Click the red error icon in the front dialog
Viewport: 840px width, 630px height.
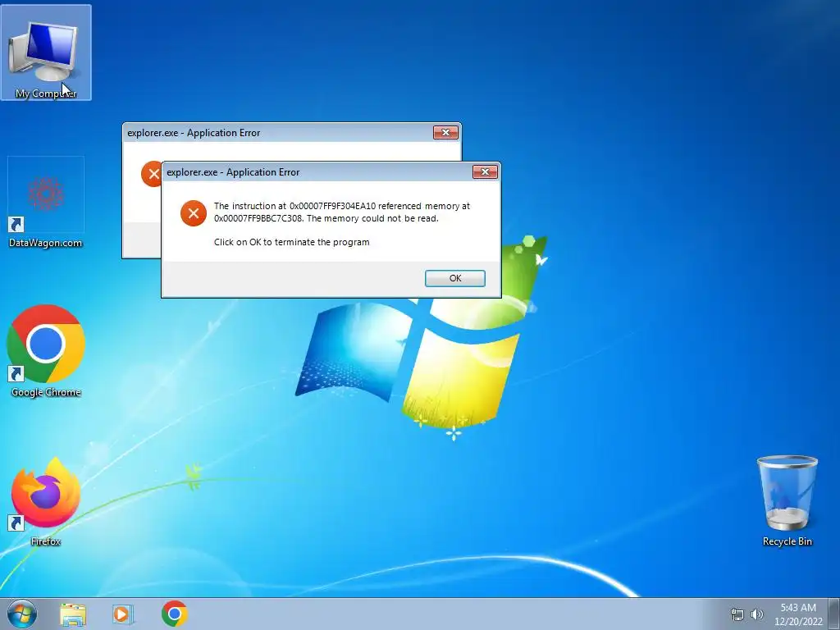(194, 212)
